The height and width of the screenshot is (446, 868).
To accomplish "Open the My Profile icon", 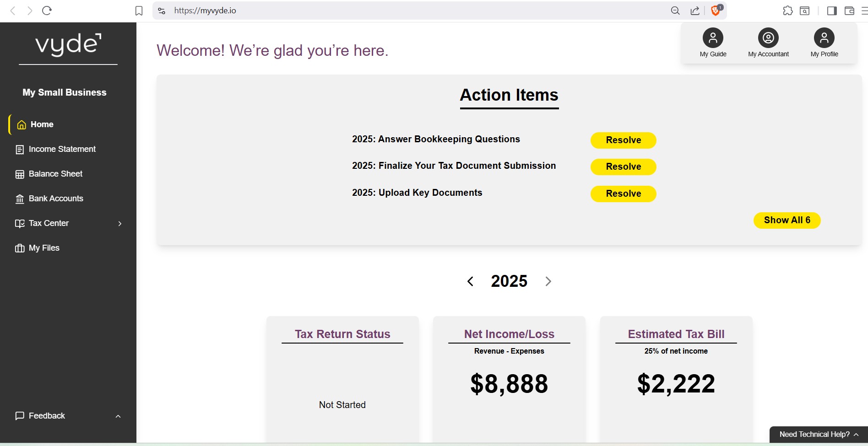I will point(824,38).
